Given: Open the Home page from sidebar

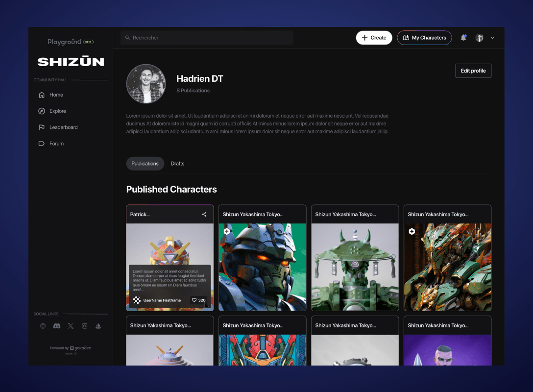Looking at the screenshot, I should [51, 95].
